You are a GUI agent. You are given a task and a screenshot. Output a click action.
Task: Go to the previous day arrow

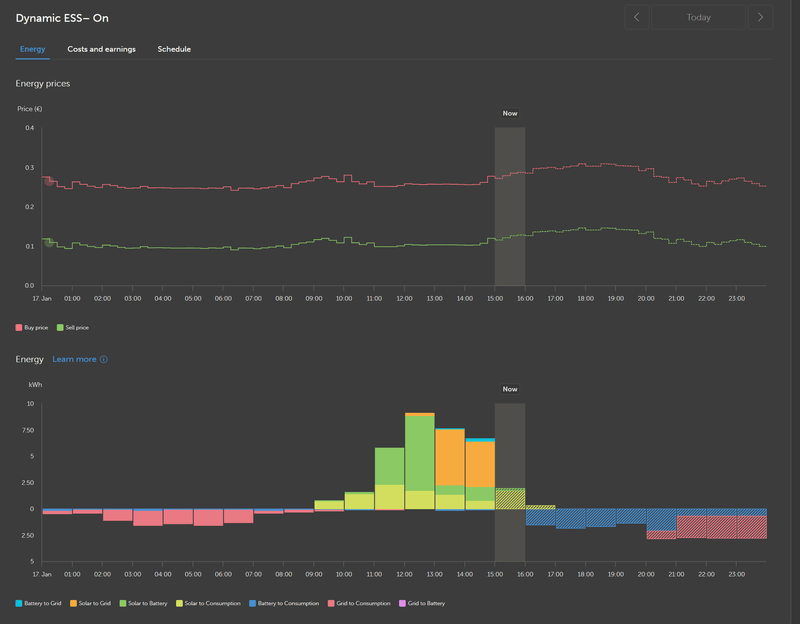click(636, 17)
